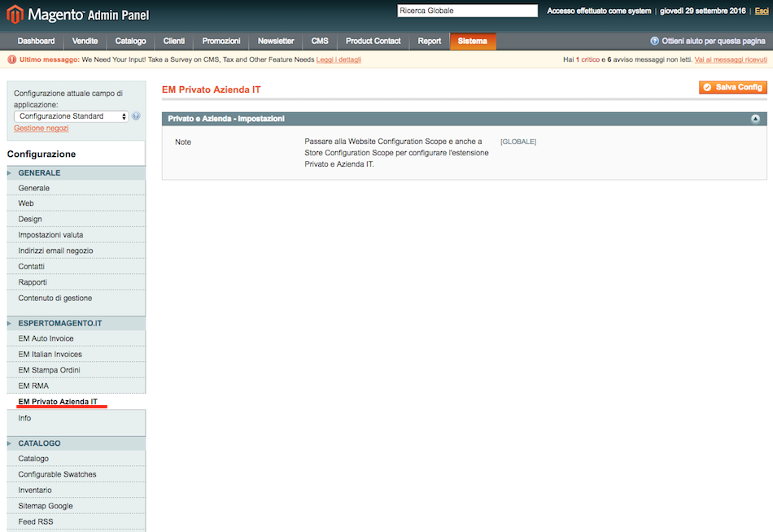This screenshot has width=773, height=532.
Task: Select Indirizzi email negozio in sidebar
Action: [76, 251]
